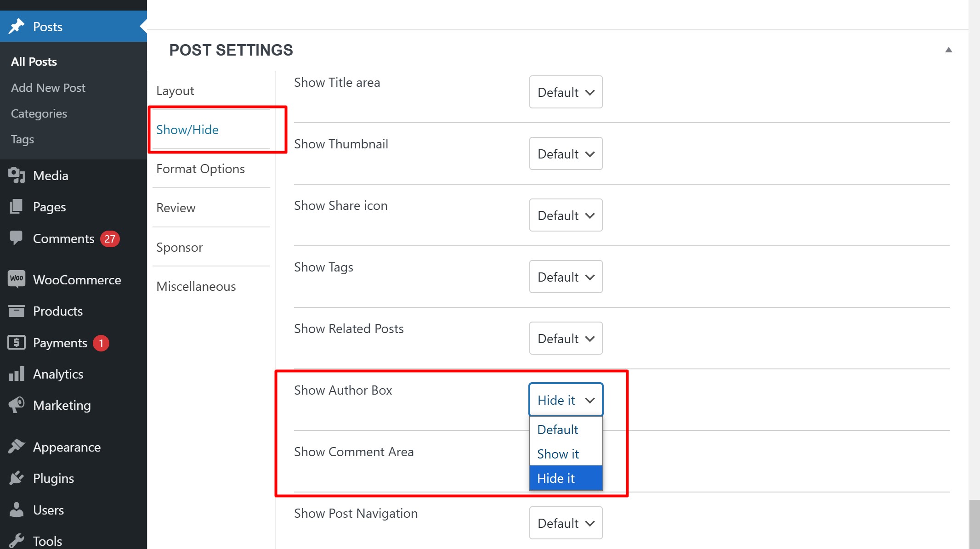Image resolution: width=980 pixels, height=549 pixels.
Task: Open the Users menu label
Action: coord(49,510)
